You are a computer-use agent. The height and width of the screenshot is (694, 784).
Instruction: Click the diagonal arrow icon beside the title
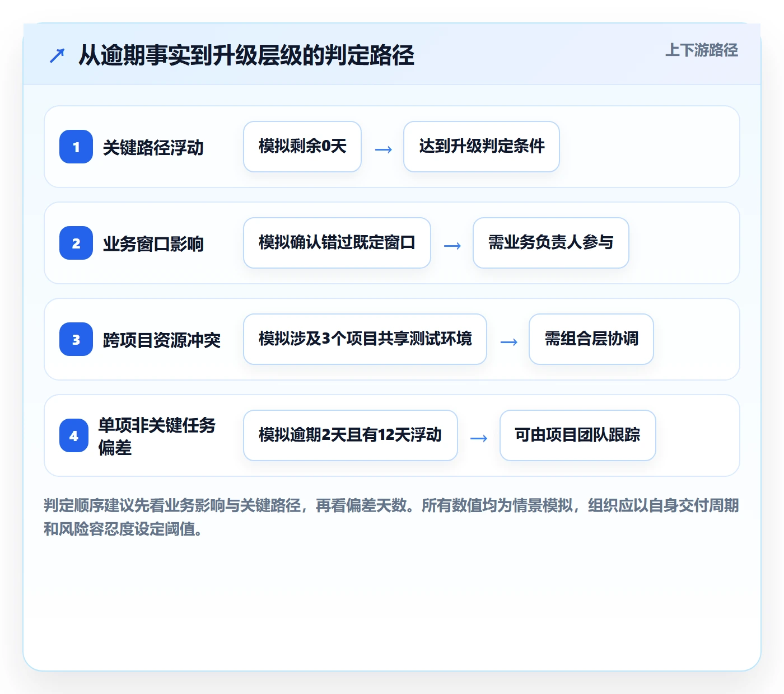(57, 55)
